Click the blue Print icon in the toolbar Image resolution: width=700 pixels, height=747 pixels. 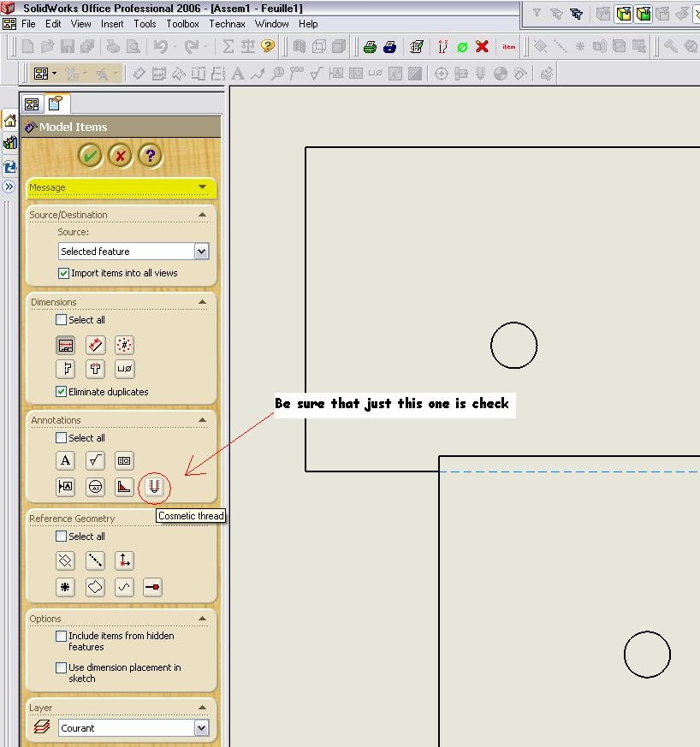point(389,47)
